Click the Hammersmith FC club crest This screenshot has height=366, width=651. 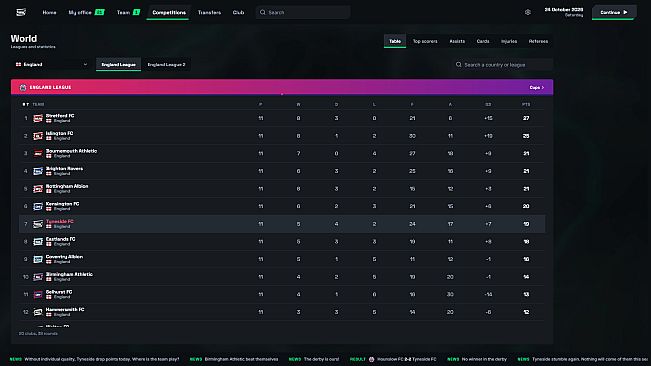pos(38,312)
